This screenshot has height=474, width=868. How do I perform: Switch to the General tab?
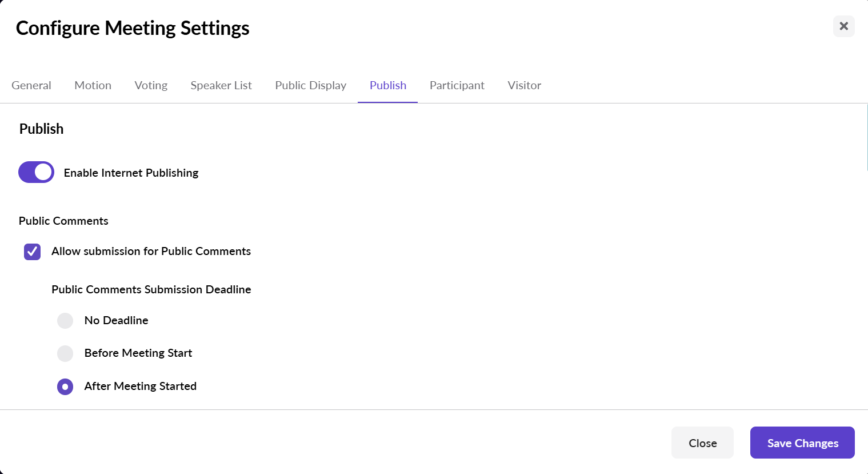point(31,85)
